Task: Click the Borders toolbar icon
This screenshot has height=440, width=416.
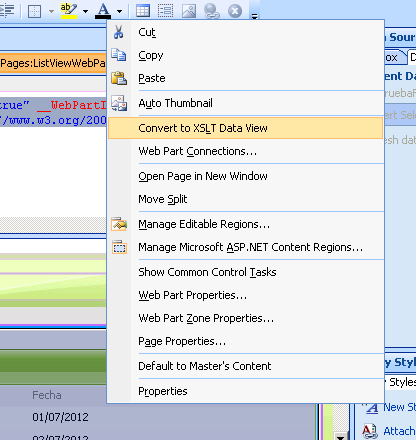Action: (34, 11)
